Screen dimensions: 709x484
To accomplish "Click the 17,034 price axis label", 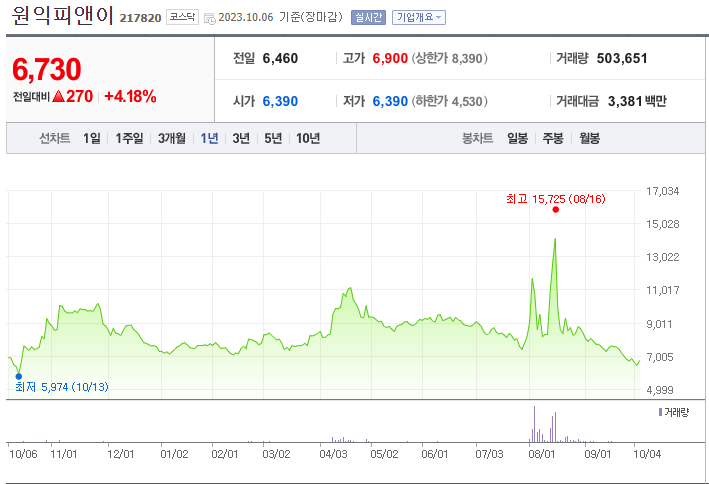I will point(662,191).
